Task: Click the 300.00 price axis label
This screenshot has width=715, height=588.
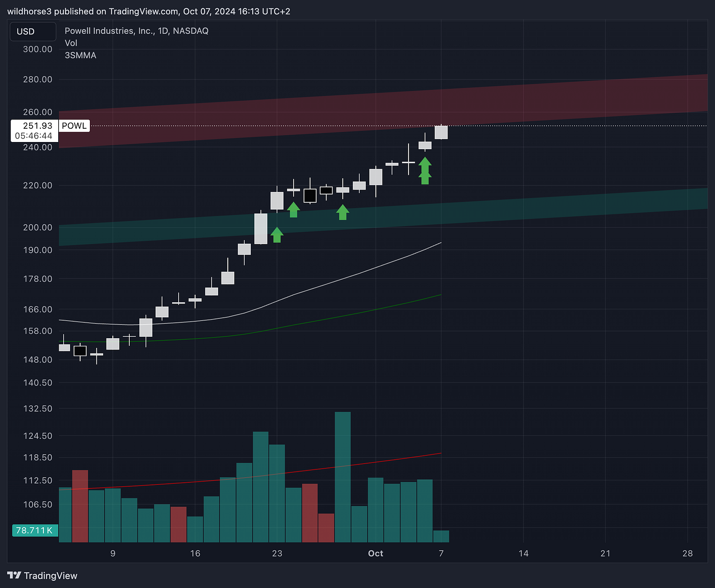Action: (38, 49)
